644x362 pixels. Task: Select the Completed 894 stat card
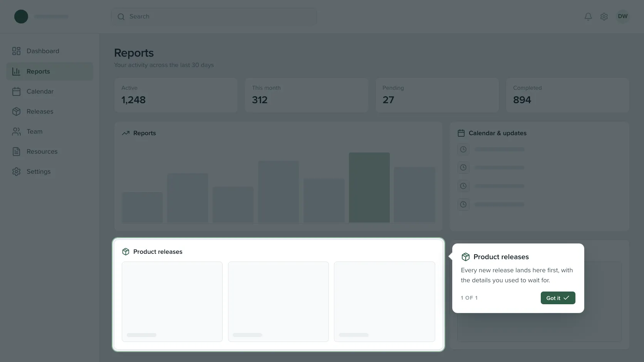pyautogui.click(x=567, y=95)
